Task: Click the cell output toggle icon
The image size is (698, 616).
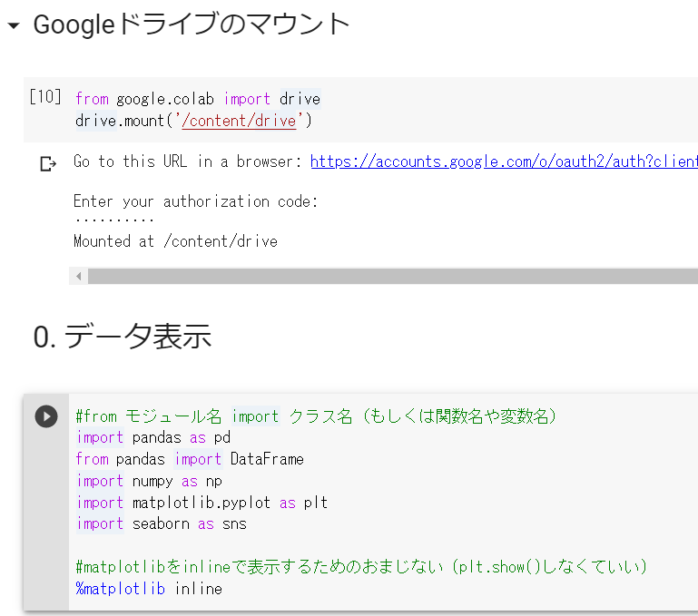Action: point(48,164)
